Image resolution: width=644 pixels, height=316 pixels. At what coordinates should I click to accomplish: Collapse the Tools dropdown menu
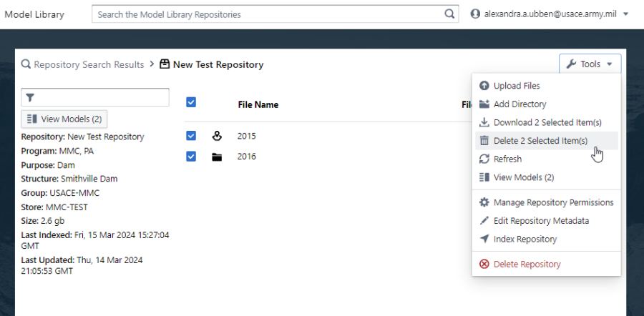(590, 64)
